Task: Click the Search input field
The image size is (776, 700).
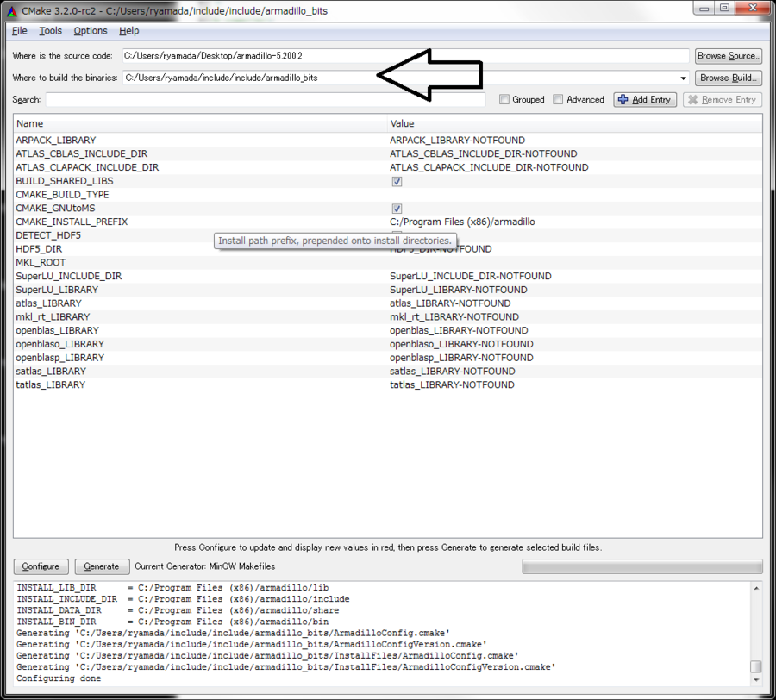Action: pyautogui.click(x=266, y=99)
